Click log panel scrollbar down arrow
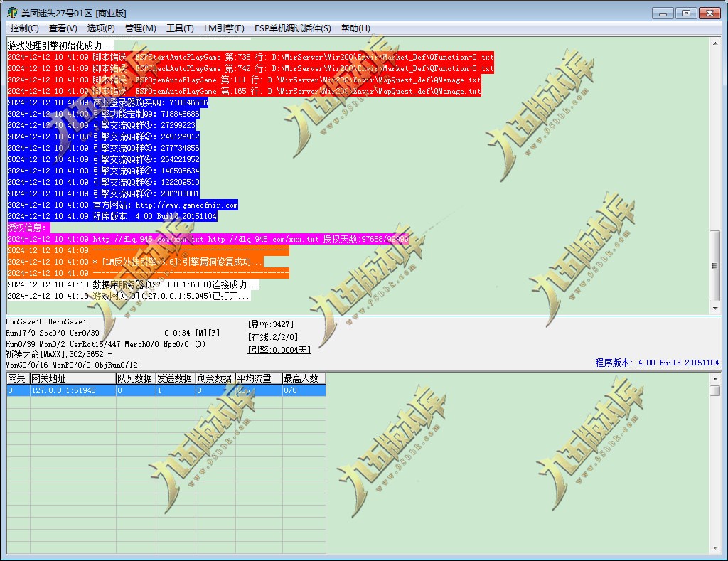Screen dimensions: 728x561 [715, 309]
